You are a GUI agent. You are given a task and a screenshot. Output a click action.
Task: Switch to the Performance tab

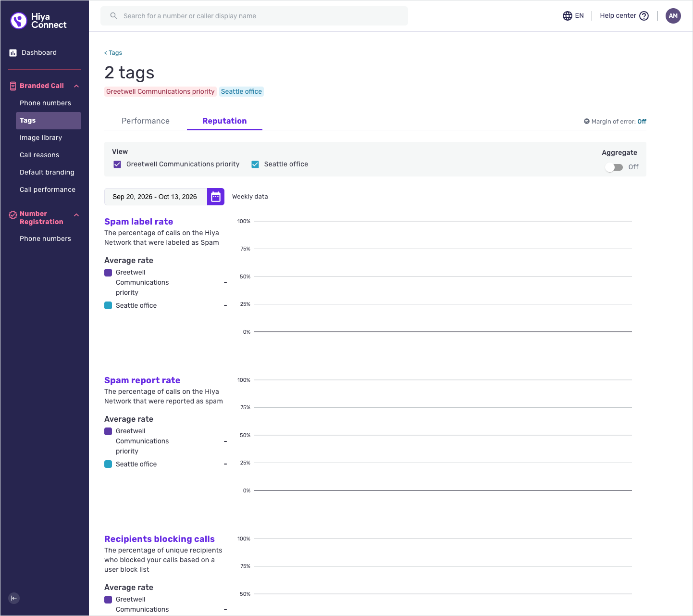(x=146, y=121)
